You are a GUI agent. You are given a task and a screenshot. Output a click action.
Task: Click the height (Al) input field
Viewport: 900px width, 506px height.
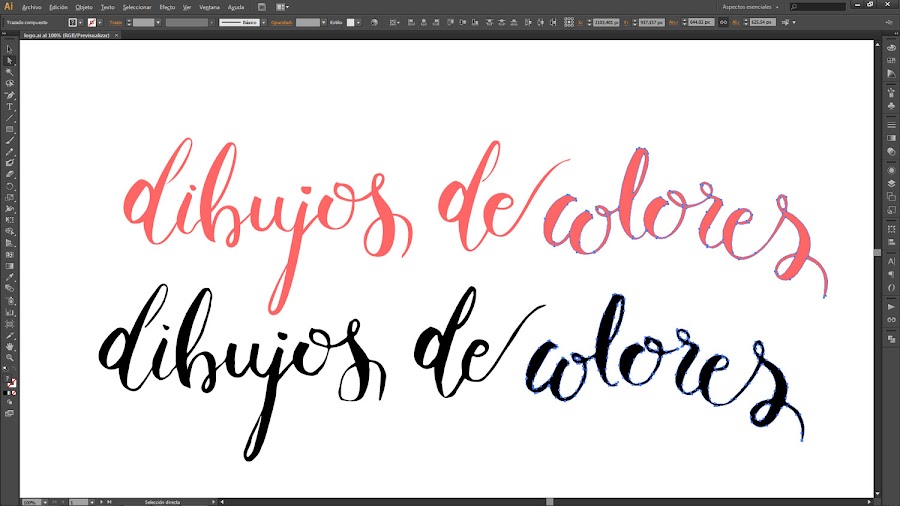click(762, 22)
